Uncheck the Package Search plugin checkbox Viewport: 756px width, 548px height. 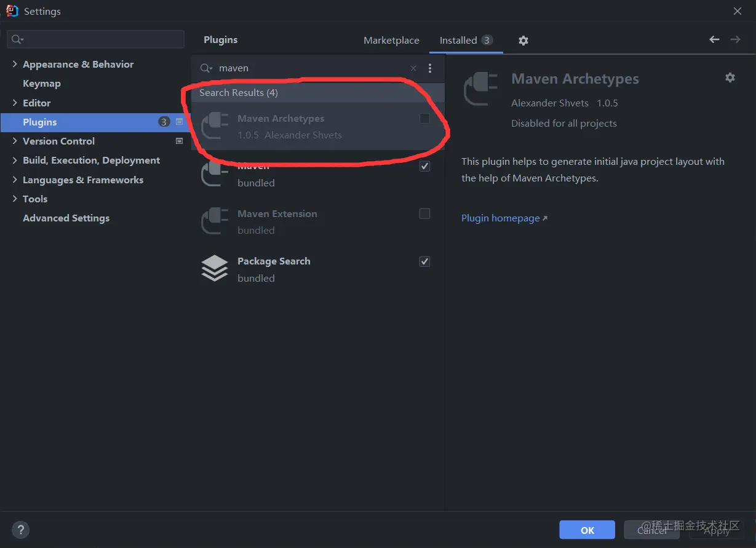(x=424, y=261)
